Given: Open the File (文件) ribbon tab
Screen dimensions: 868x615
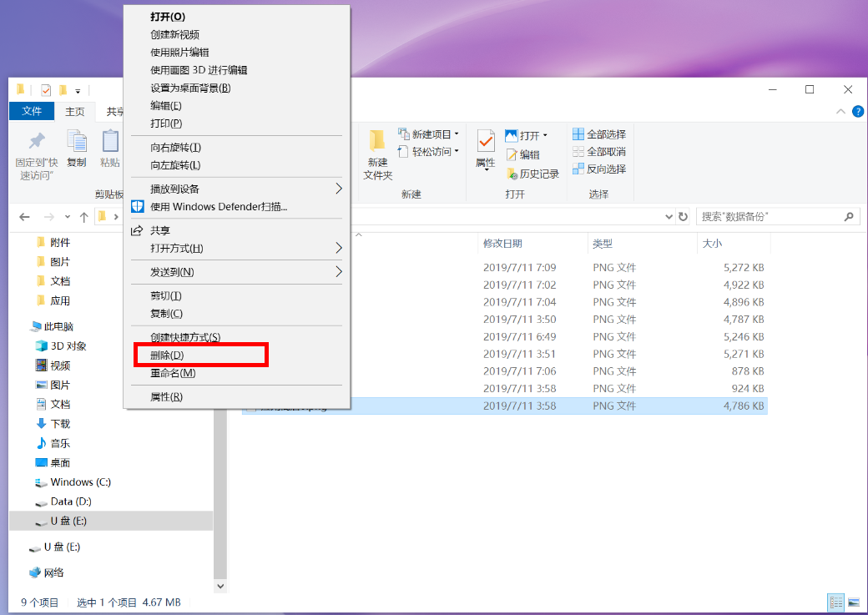Looking at the screenshot, I should click(x=32, y=112).
